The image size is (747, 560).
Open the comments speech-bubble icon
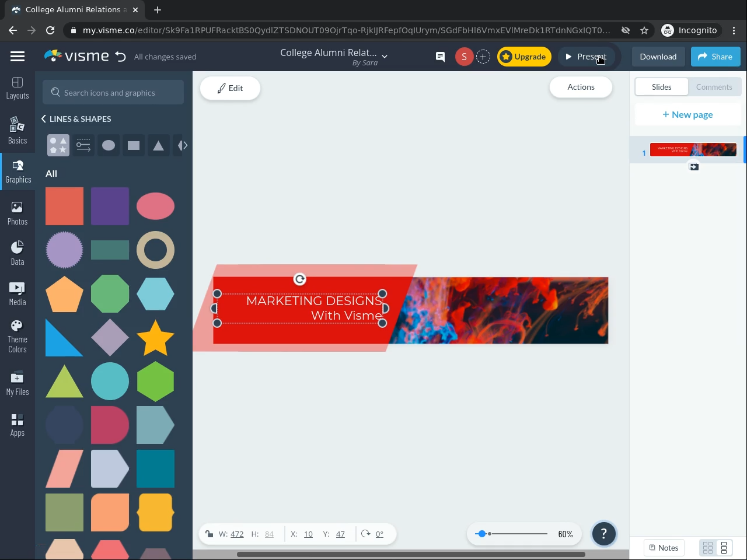440,57
